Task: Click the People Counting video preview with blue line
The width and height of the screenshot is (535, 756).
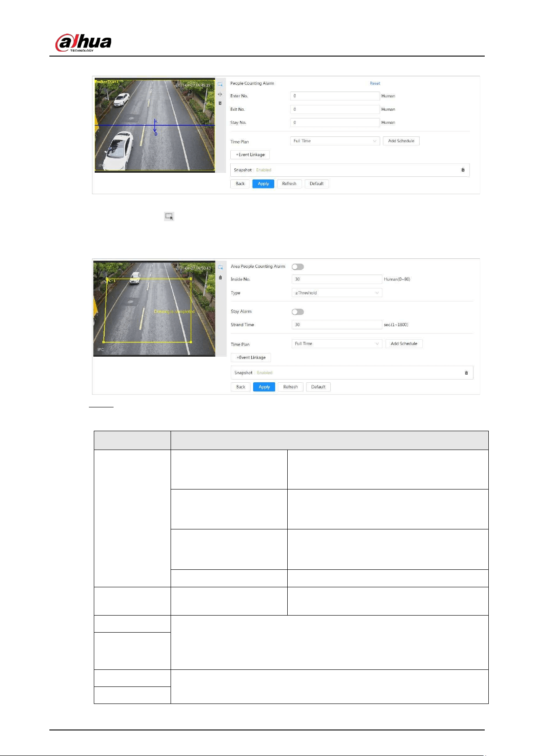Action: 154,126
